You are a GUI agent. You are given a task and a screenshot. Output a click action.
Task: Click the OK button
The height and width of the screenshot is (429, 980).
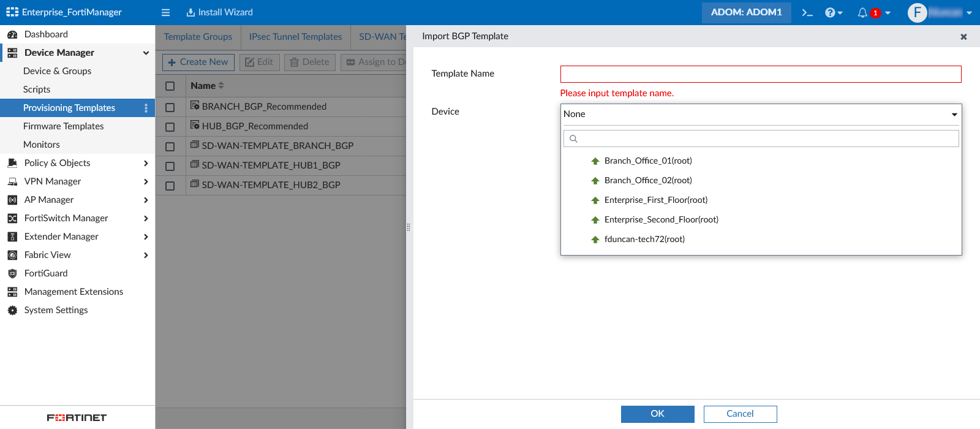[x=657, y=414]
